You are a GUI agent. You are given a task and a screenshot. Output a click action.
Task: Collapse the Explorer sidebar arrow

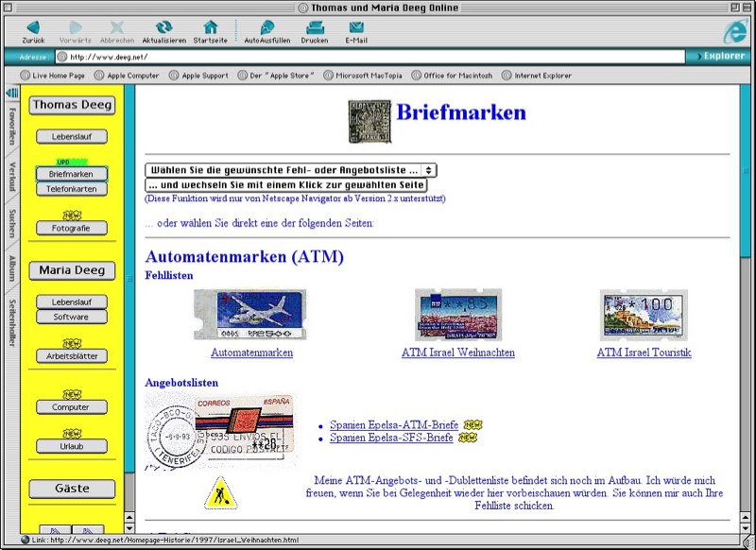pyautogui.click(x=12, y=93)
